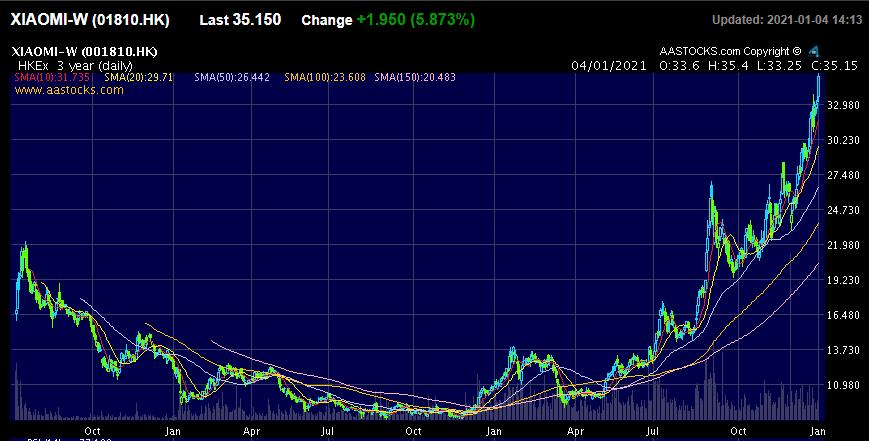The height and width of the screenshot is (441, 869).
Task: Select the HKEx 3 year (daily) label
Action: (65, 64)
